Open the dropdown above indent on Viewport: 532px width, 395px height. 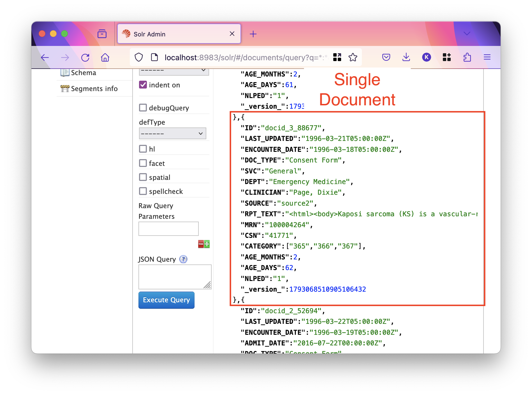(174, 72)
